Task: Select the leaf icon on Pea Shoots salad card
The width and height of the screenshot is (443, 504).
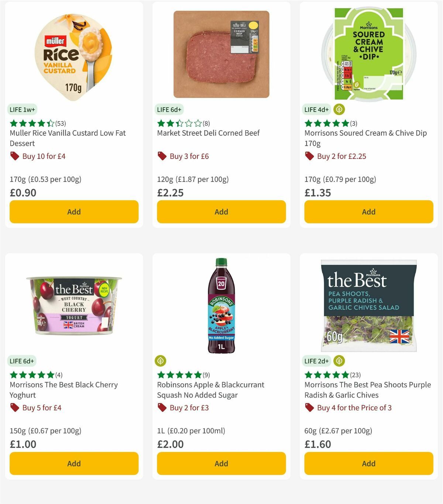Action: (338, 361)
